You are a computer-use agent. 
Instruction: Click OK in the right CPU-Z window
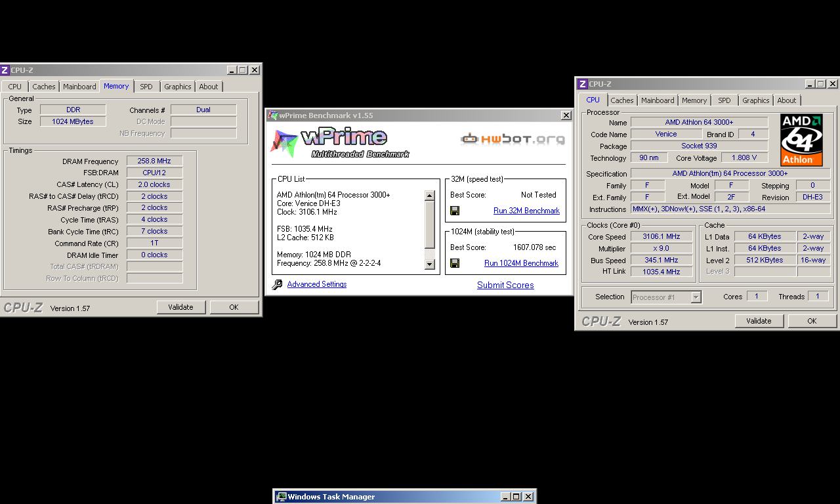pyautogui.click(x=812, y=321)
